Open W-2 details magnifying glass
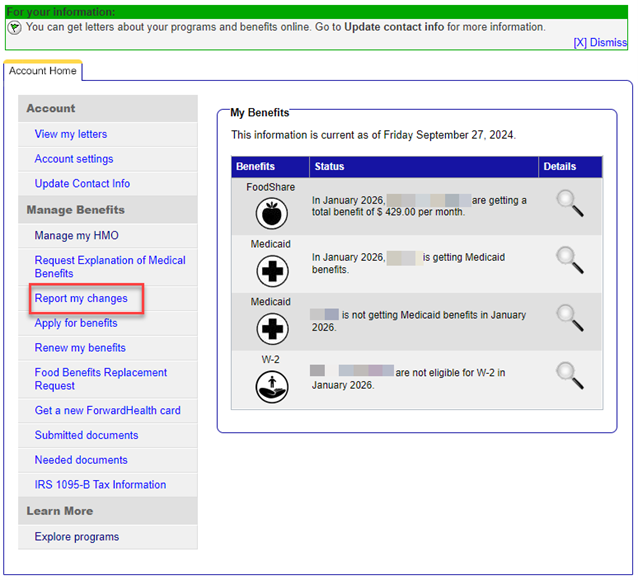 coord(570,376)
